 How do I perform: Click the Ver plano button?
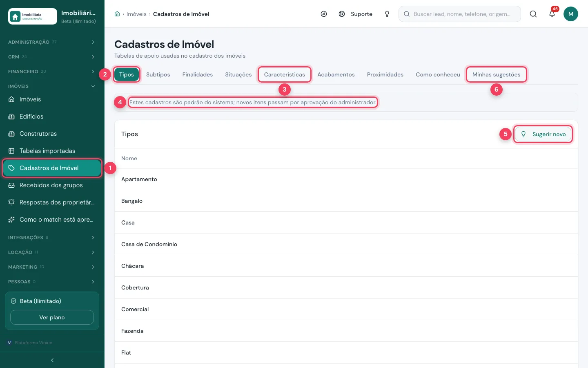52,317
